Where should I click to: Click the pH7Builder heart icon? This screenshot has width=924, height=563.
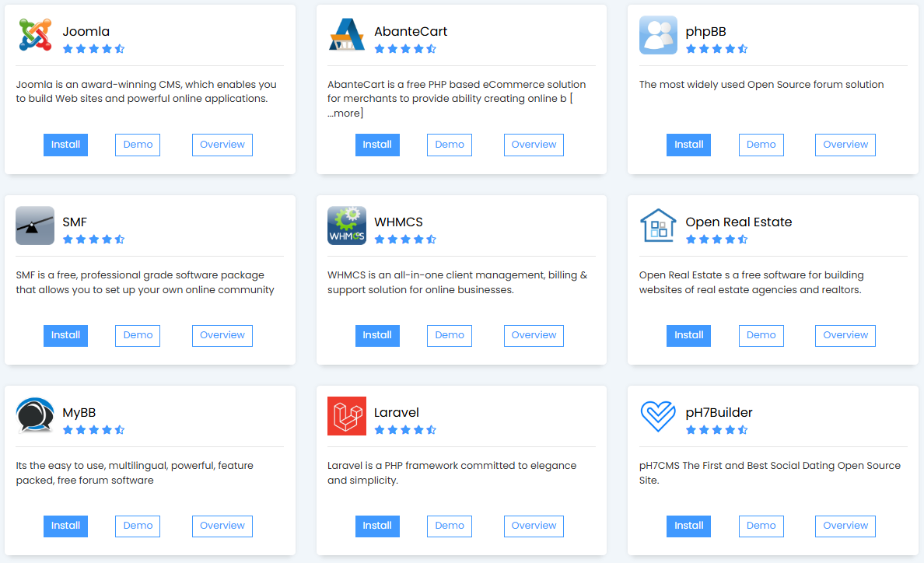click(658, 416)
